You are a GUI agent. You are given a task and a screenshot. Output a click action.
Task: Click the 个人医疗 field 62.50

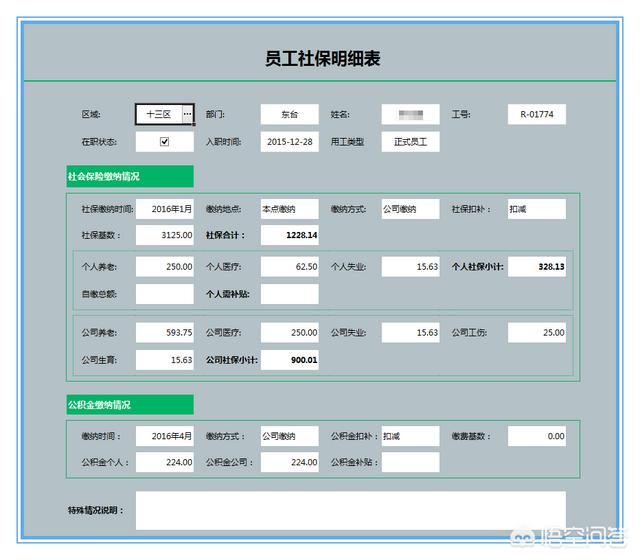tap(290, 267)
